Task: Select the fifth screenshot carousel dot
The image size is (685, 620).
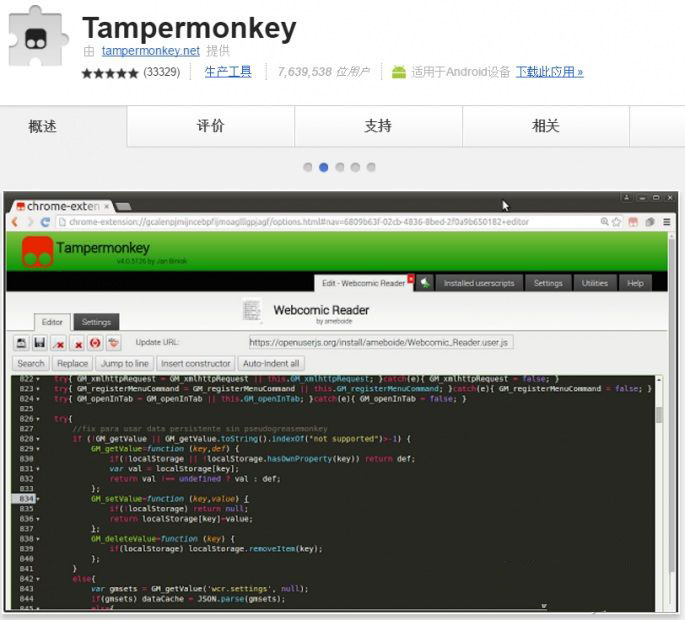Action: (371, 167)
